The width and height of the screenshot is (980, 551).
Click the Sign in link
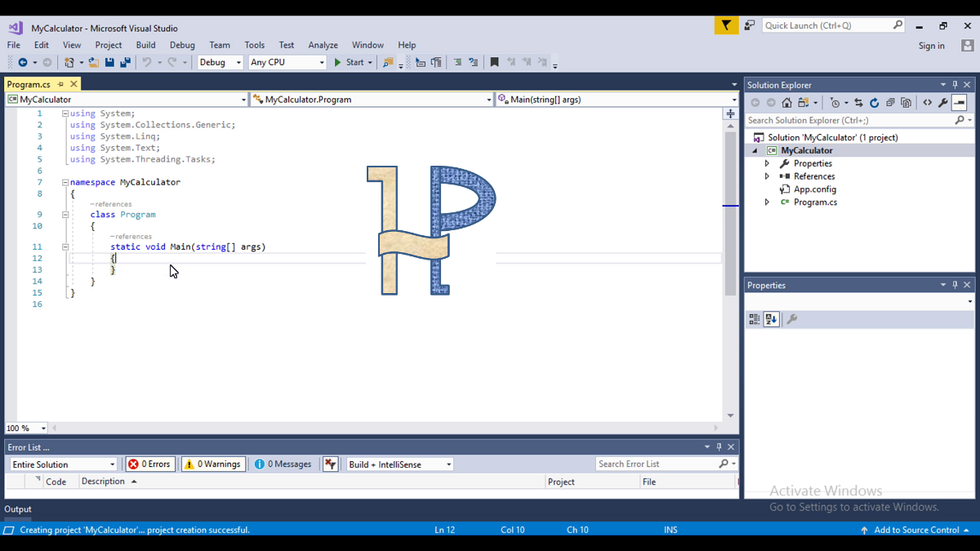[x=931, y=46]
